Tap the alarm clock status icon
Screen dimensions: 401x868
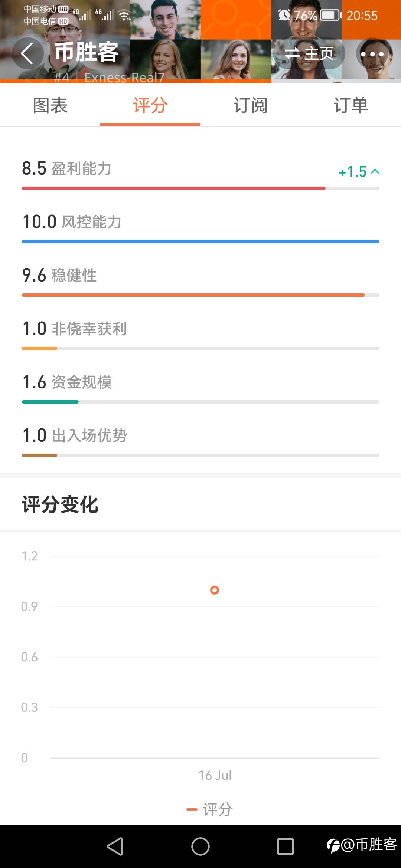click(284, 15)
